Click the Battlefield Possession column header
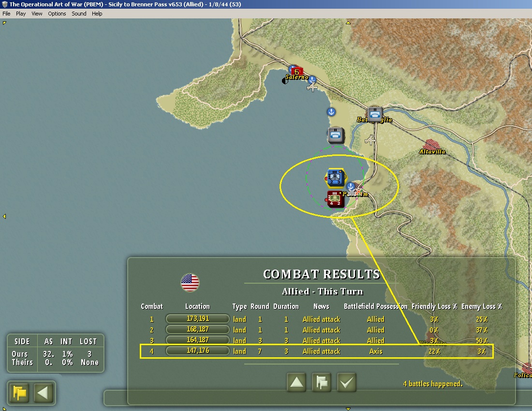This screenshot has height=411, width=532. 376,306
